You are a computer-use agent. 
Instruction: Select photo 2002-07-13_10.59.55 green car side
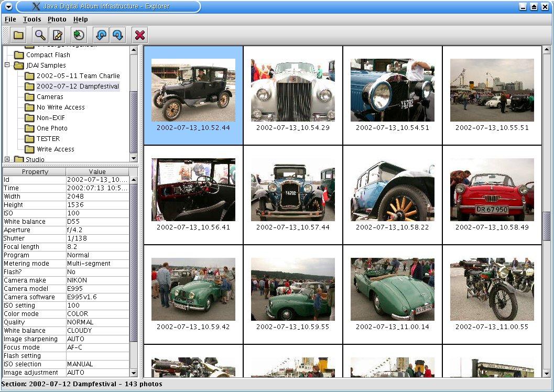point(293,295)
